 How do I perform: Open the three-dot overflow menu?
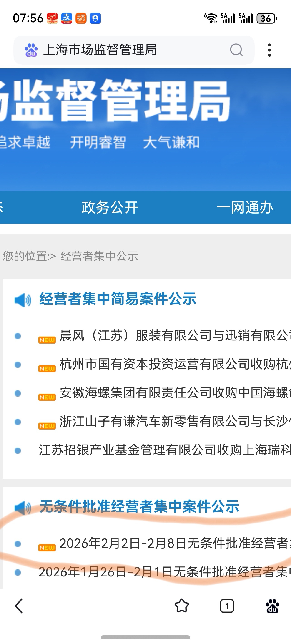pyautogui.click(x=269, y=50)
